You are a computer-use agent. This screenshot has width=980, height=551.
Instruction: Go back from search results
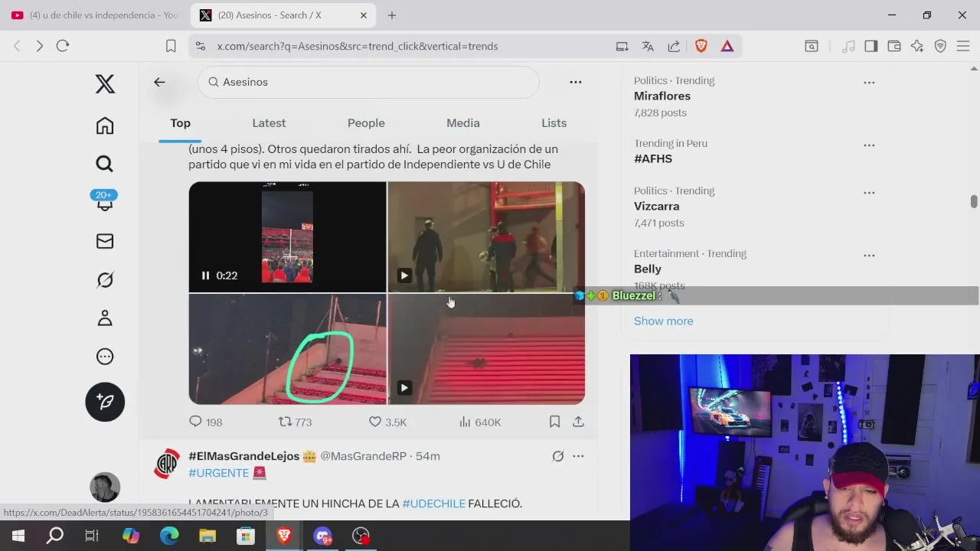(159, 82)
